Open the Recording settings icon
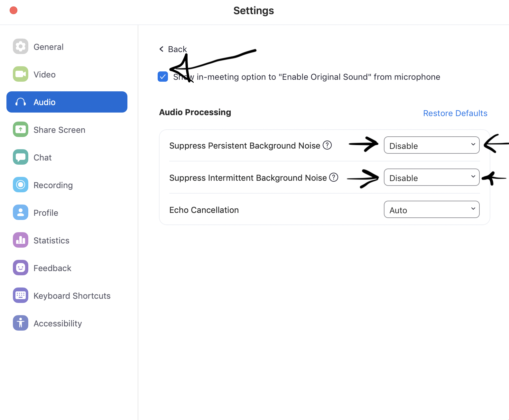 pos(21,185)
